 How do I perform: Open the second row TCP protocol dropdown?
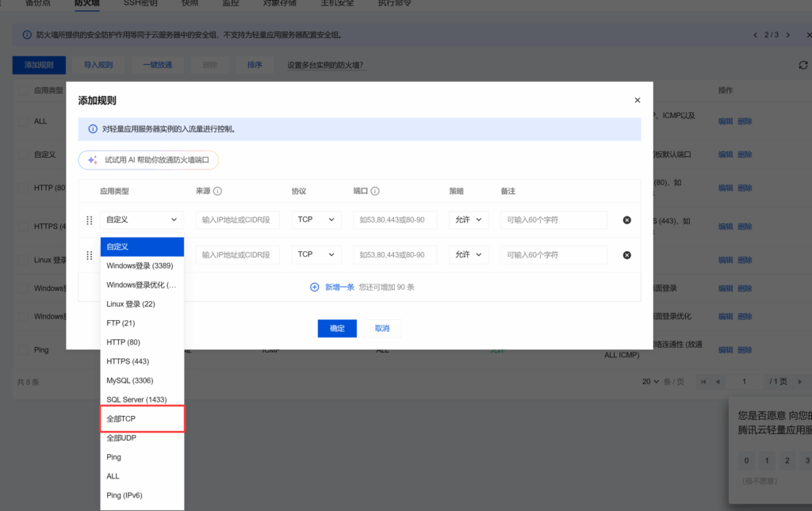coord(316,254)
